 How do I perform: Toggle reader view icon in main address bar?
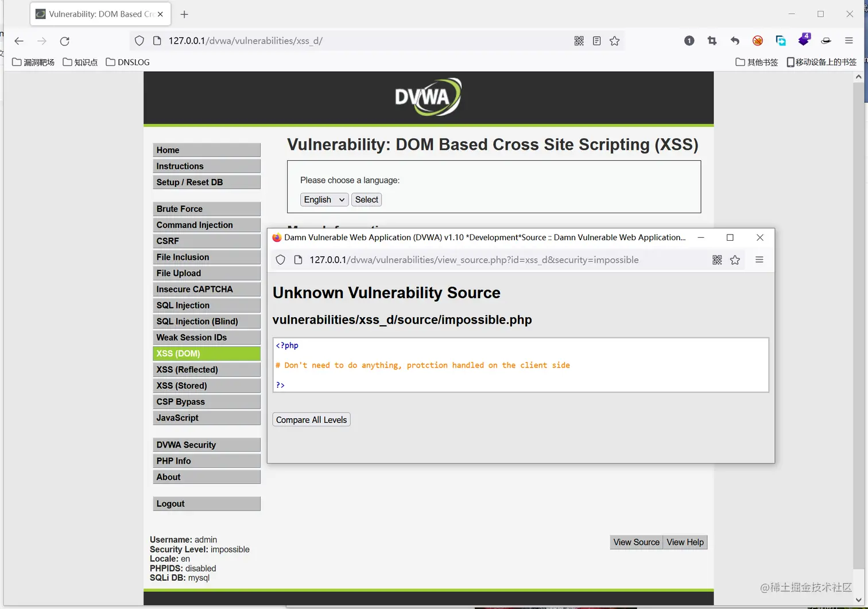[x=596, y=41]
